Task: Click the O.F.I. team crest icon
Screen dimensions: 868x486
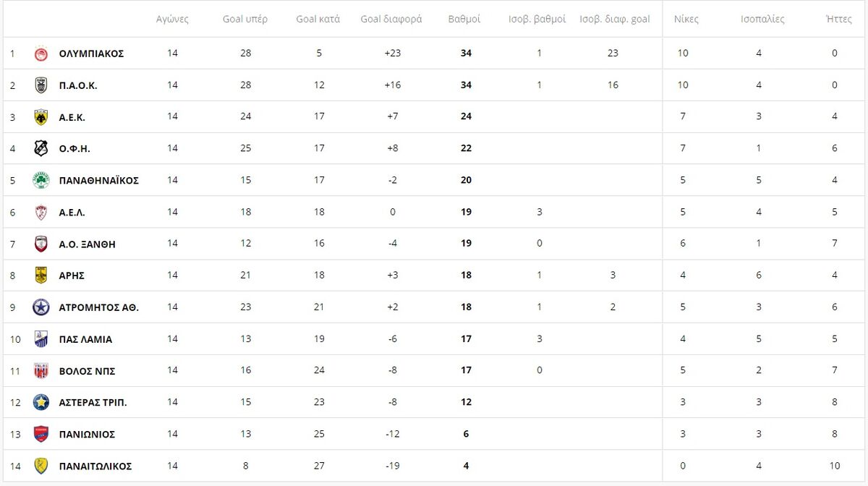Action: (x=41, y=148)
